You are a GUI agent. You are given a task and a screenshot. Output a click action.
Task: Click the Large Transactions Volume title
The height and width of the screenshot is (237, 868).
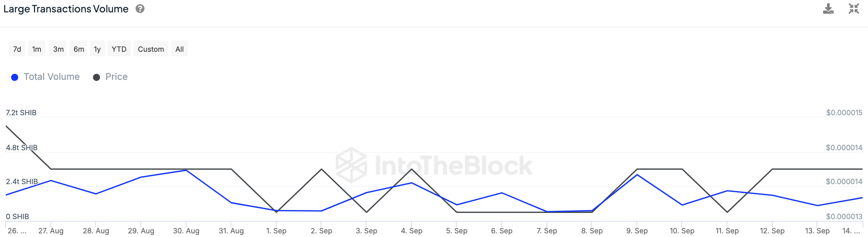pos(66,9)
